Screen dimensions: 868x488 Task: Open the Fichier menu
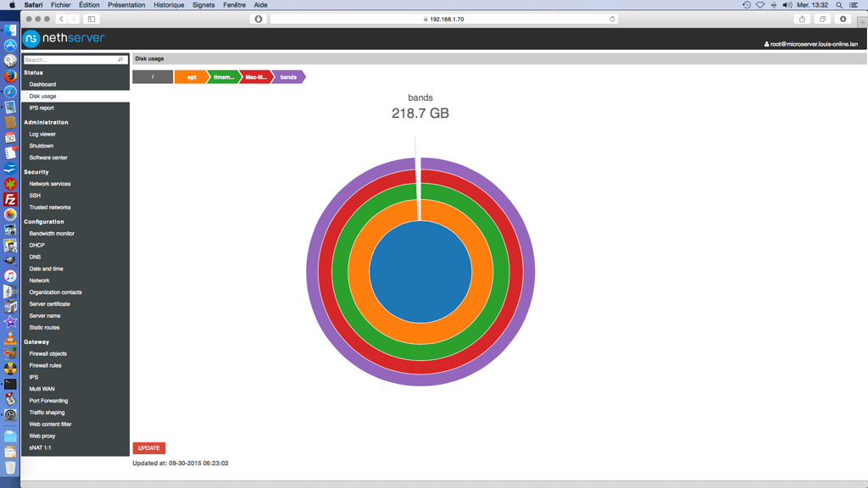(61, 5)
